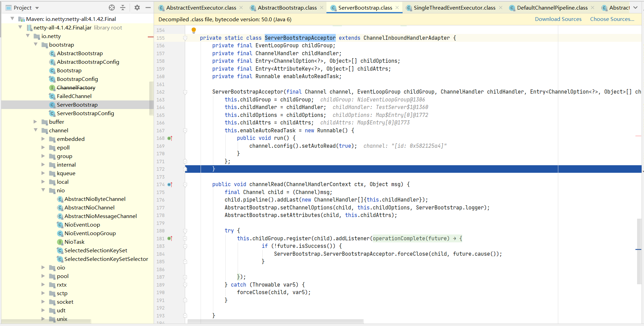Expand the socket package
The image size is (644, 326).
click(x=43, y=302)
